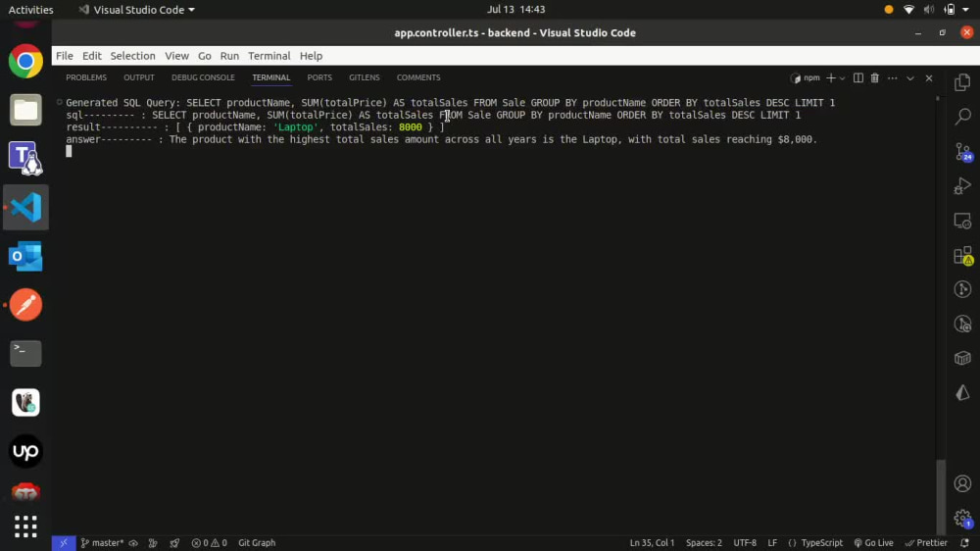980x551 pixels.
Task: Click the Generated SQL Query terminal line
Action: coord(450,103)
